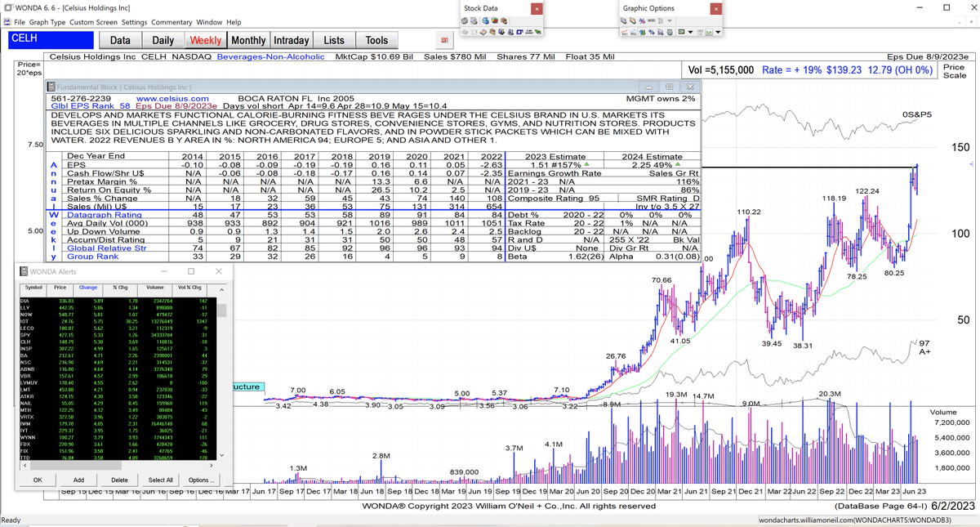Click the alerts horizontal scroll-left arrow
This screenshot has width=980, height=527.
tap(24, 467)
